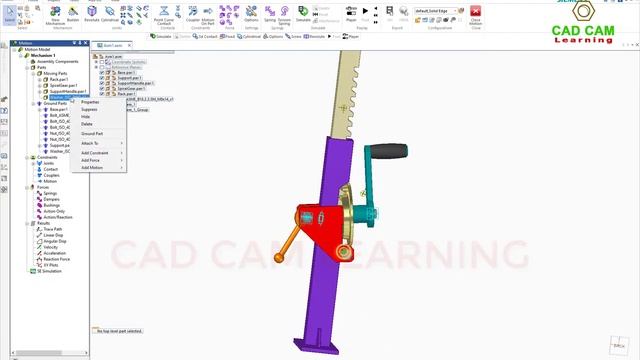This screenshot has width=640, height=360.
Task: Click Screw in the quick toolbar
Action: [x=293, y=37]
